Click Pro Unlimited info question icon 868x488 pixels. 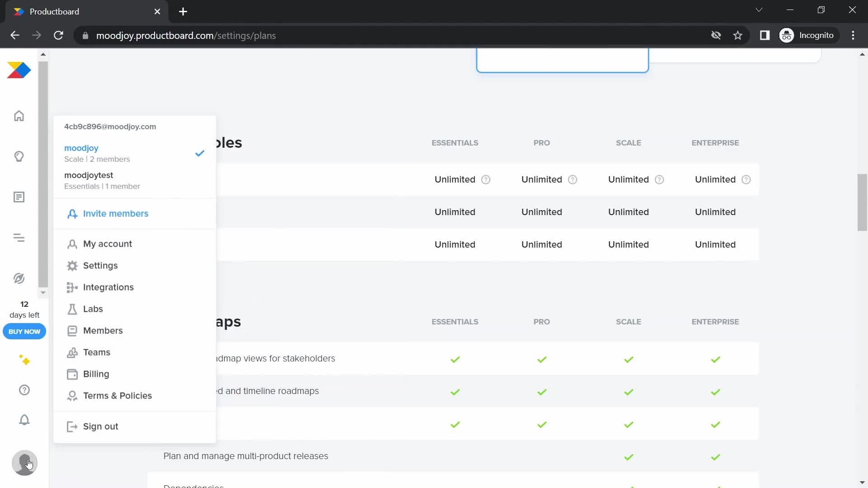click(x=573, y=179)
